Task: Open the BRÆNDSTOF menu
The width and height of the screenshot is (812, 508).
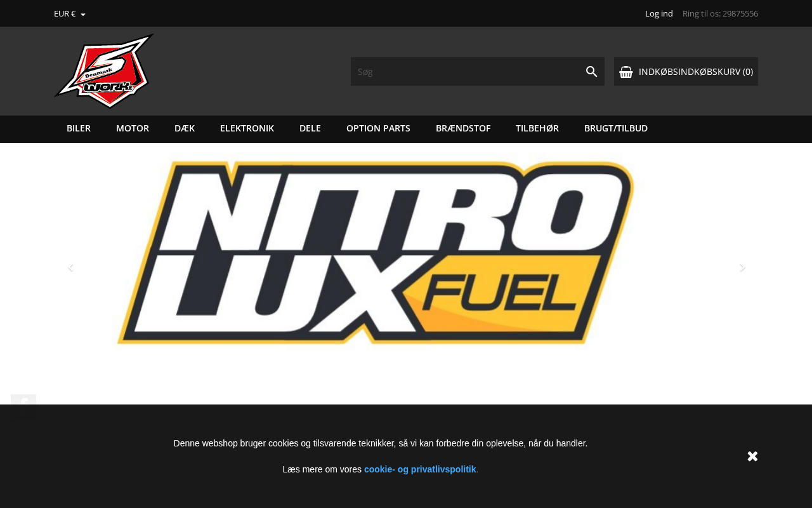Action: pos(463,128)
